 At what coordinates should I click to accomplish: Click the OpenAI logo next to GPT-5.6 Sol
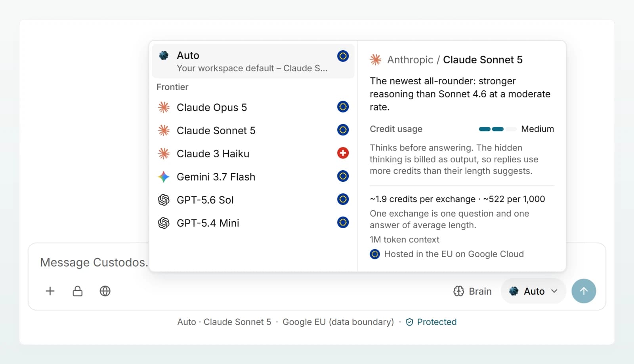pyautogui.click(x=164, y=200)
